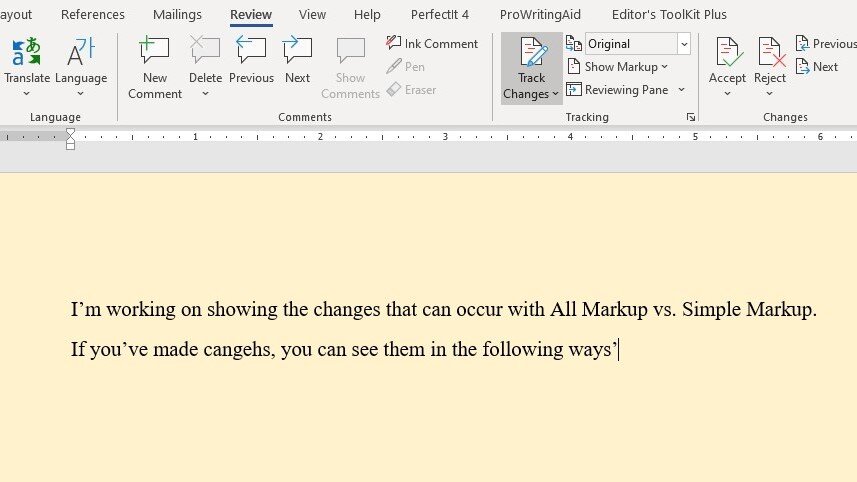Open the Original markup view combo box arrow
Viewport: 857px width, 482px height.
[x=684, y=44]
